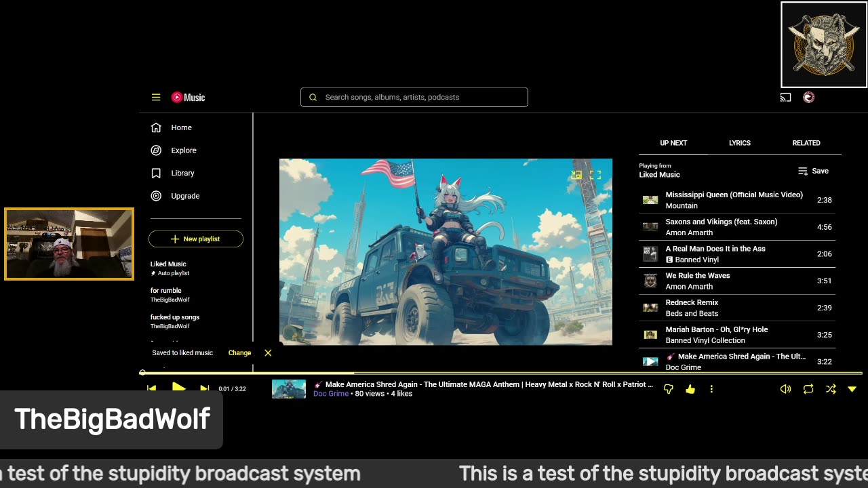Viewport: 868px width, 488px height.
Task: Create a new playlist
Action: point(196,239)
